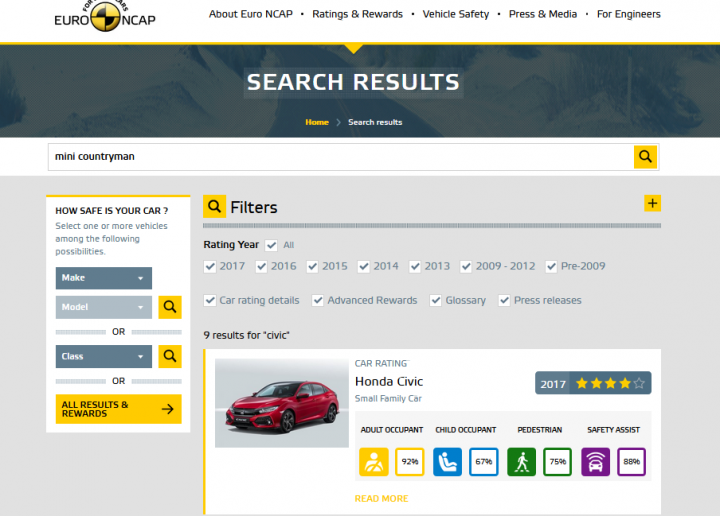Uncheck the 2016 rating year
This screenshot has height=516, width=720.
[261, 266]
